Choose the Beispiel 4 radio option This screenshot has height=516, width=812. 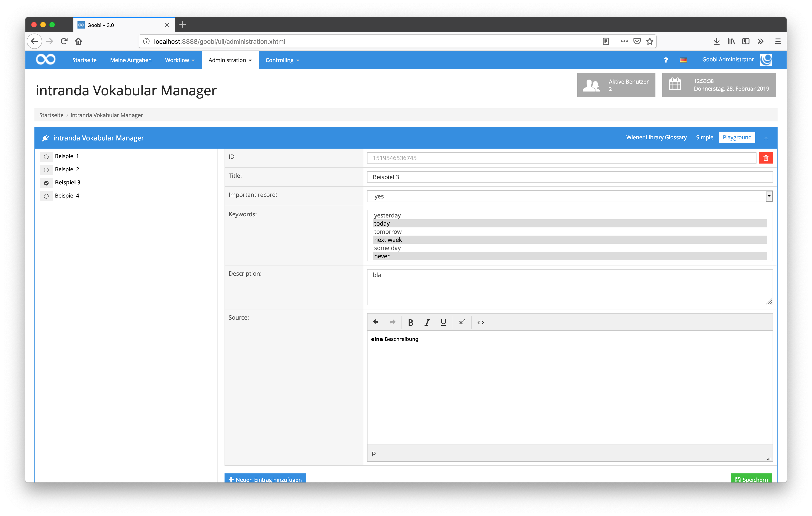tap(46, 196)
